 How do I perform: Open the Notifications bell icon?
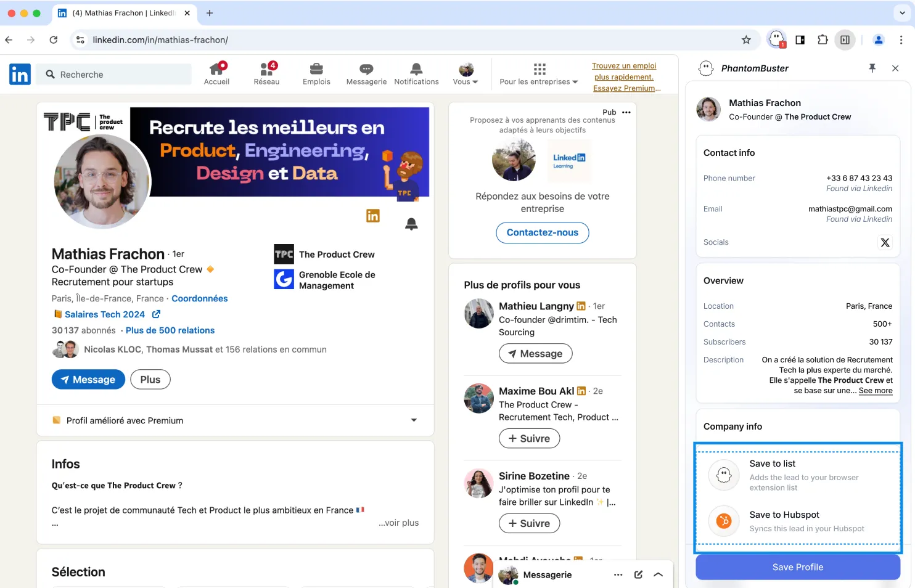click(x=416, y=69)
